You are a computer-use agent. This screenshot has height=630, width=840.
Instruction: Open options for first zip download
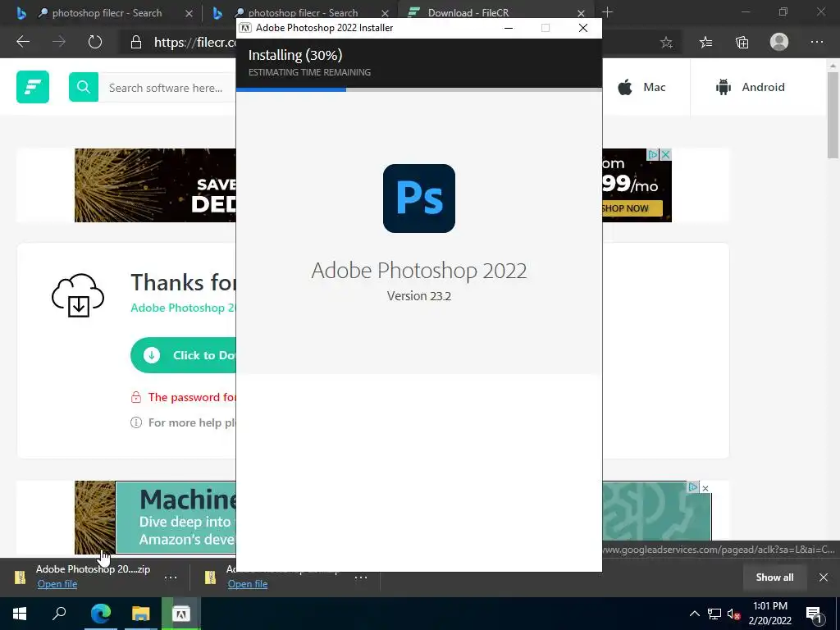171,577
